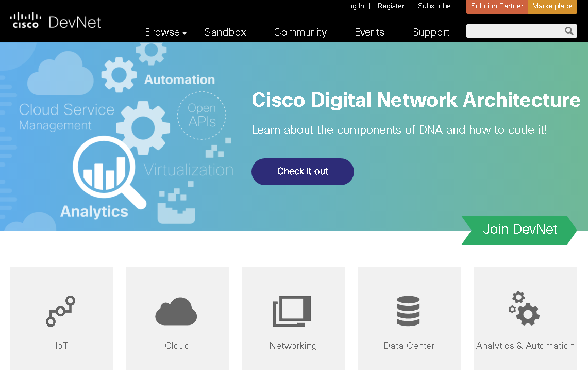
Task: Click the IoT connected nodes icon
Action: (61, 311)
